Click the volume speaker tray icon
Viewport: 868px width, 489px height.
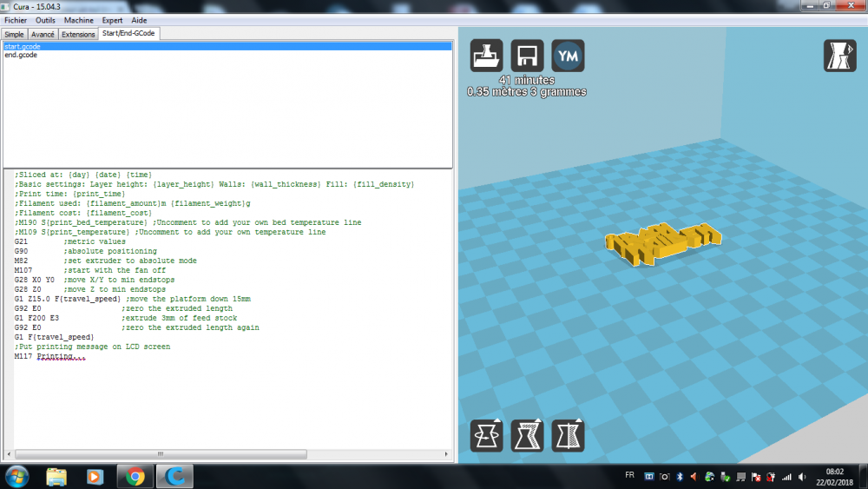coord(802,477)
